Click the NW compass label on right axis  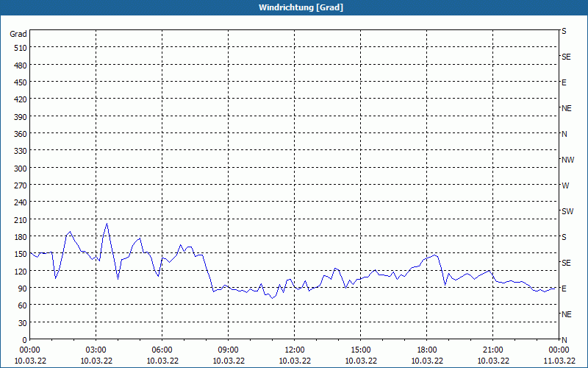click(x=567, y=160)
